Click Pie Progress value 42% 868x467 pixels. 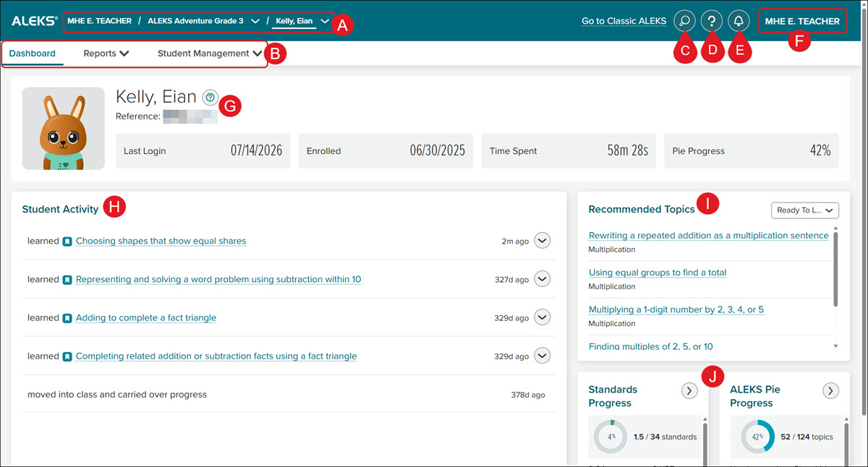820,150
